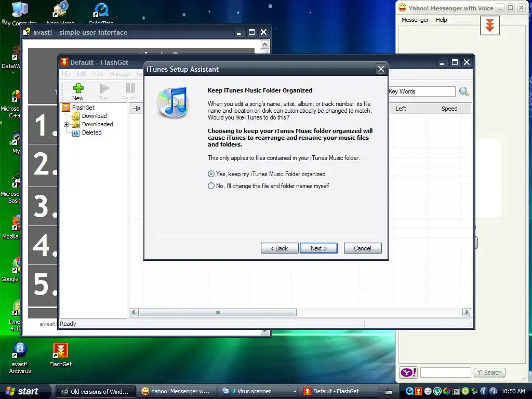
Task: Select No, I'll change file names myself
Action: 269,186
